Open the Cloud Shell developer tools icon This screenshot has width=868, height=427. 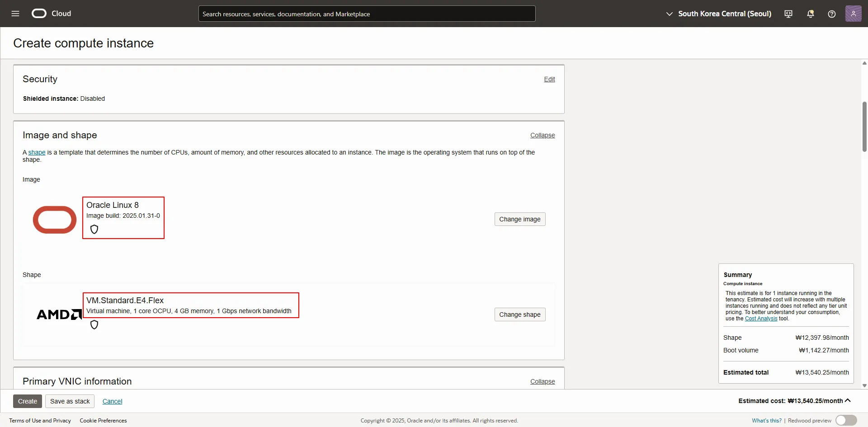(788, 14)
